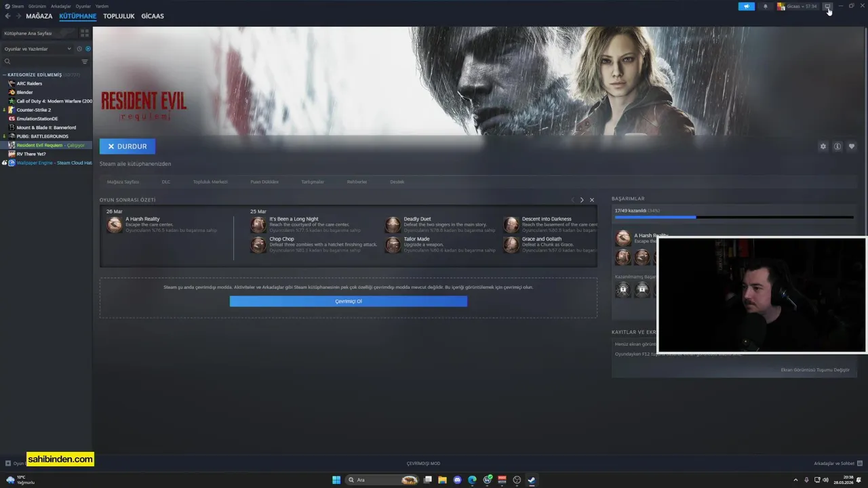Open the Yardım menu
Screen dimensions: 868x488
(102, 6)
